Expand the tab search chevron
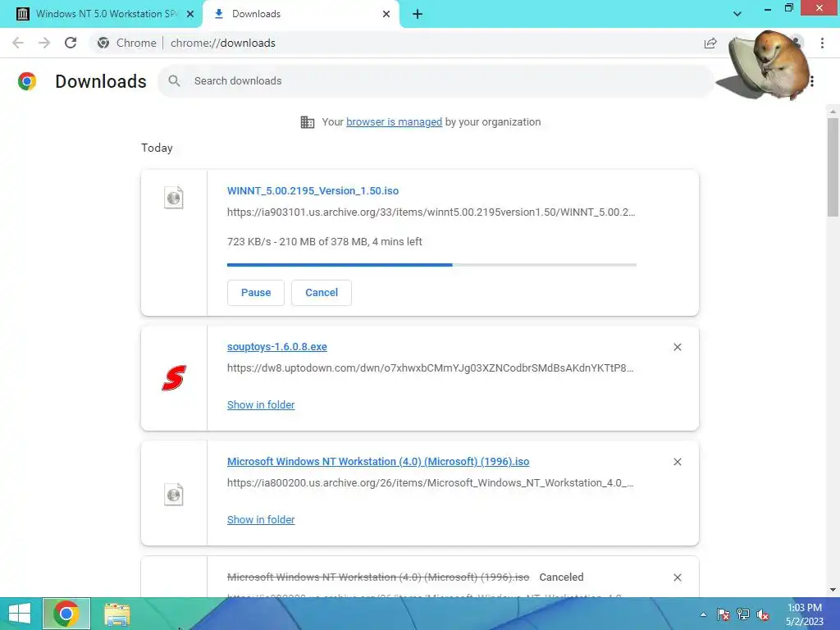 737,14
